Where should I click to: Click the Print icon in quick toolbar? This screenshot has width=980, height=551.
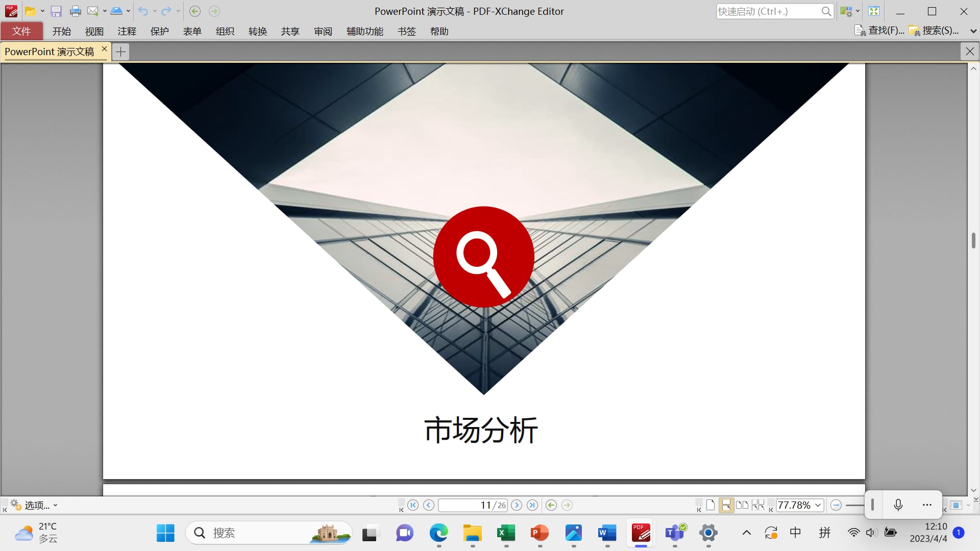(75, 11)
